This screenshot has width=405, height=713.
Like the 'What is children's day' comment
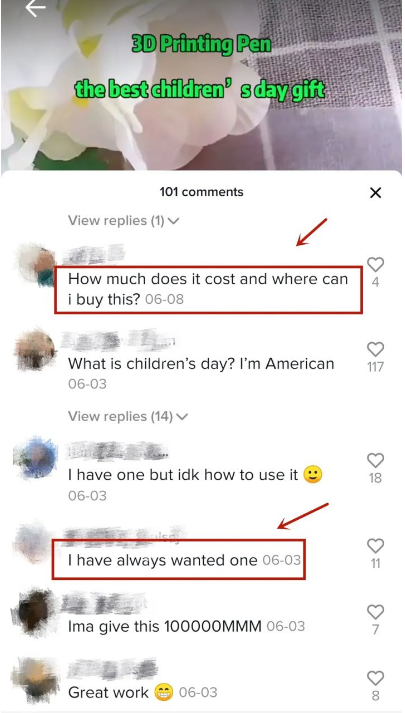point(375,349)
